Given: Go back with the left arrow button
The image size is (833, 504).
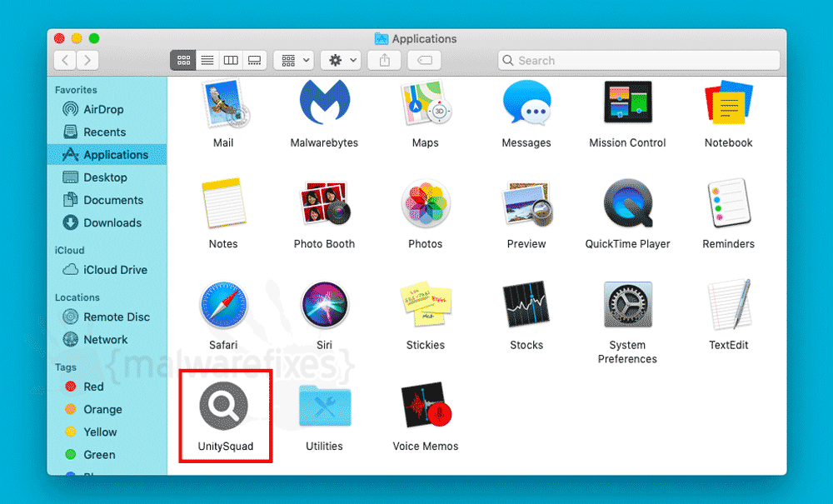Looking at the screenshot, I should (65, 61).
